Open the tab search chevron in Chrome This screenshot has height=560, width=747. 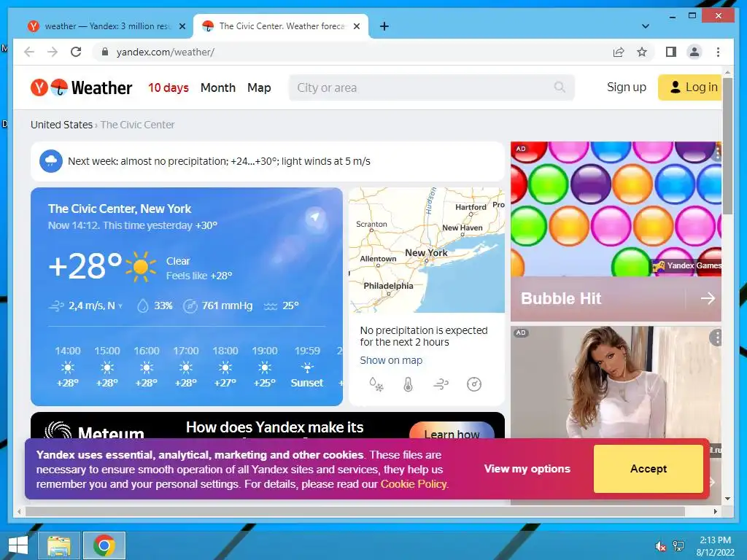[646, 26]
